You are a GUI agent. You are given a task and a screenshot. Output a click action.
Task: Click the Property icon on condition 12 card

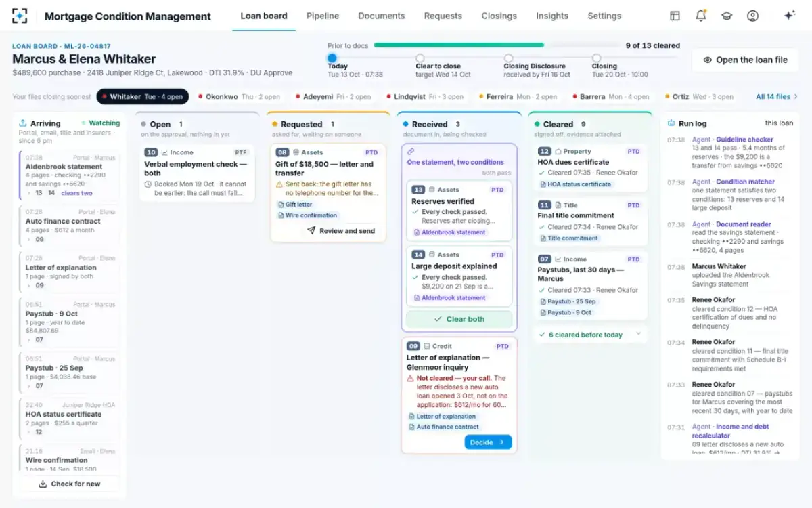click(x=558, y=152)
